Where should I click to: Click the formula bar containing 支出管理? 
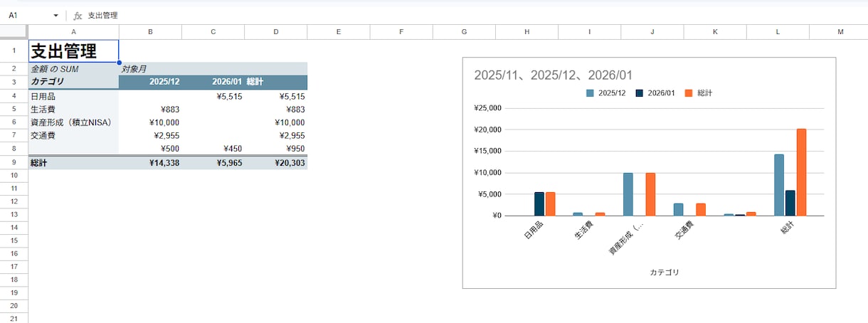475,15
